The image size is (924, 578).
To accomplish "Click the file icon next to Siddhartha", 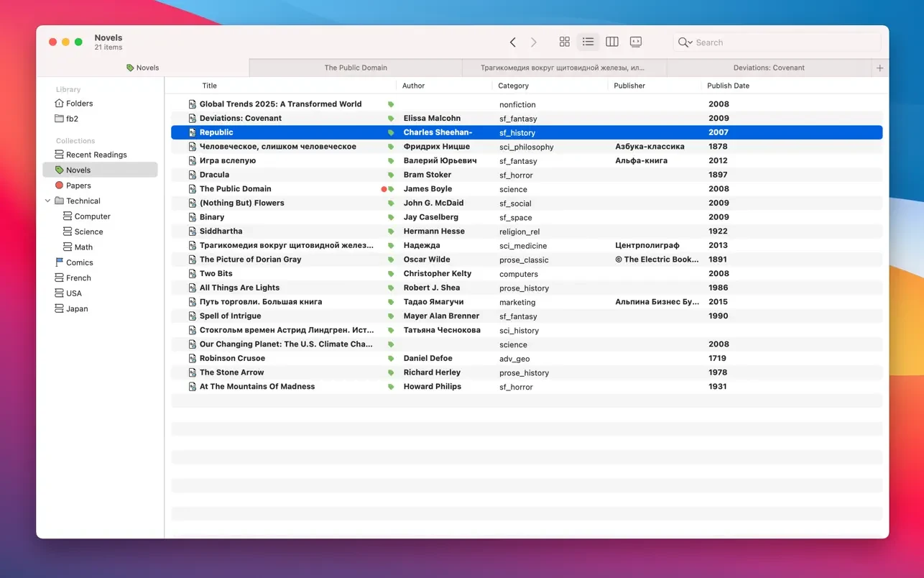I will click(x=192, y=231).
